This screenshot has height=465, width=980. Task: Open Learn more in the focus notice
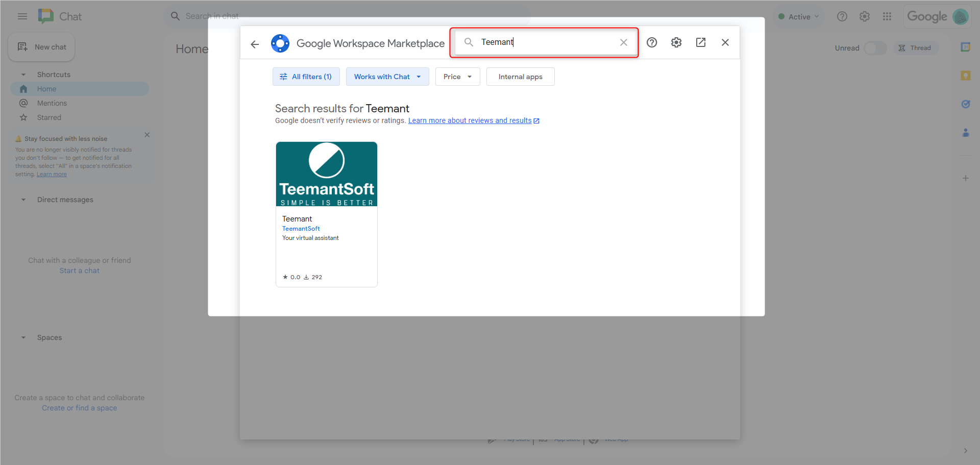tap(52, 174)
